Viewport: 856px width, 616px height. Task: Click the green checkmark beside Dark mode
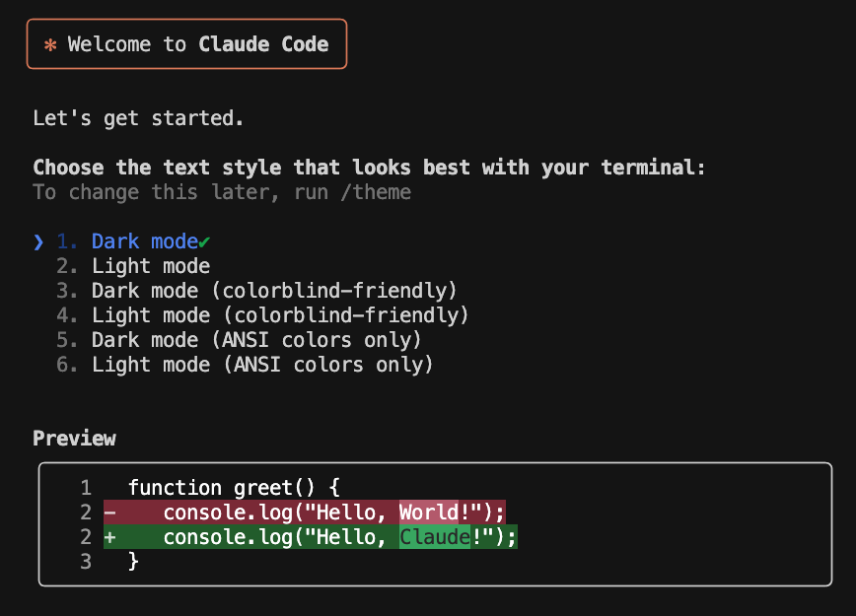[x=204, y=241]
